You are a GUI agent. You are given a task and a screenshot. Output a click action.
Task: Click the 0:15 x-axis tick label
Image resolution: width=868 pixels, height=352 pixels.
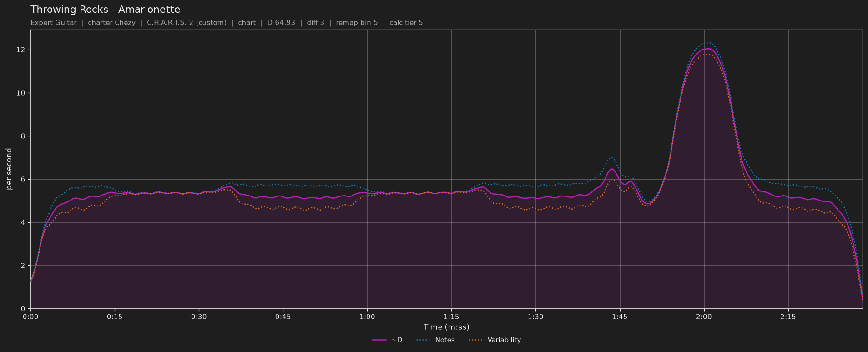pyautogui.click(x=115, y=317)
